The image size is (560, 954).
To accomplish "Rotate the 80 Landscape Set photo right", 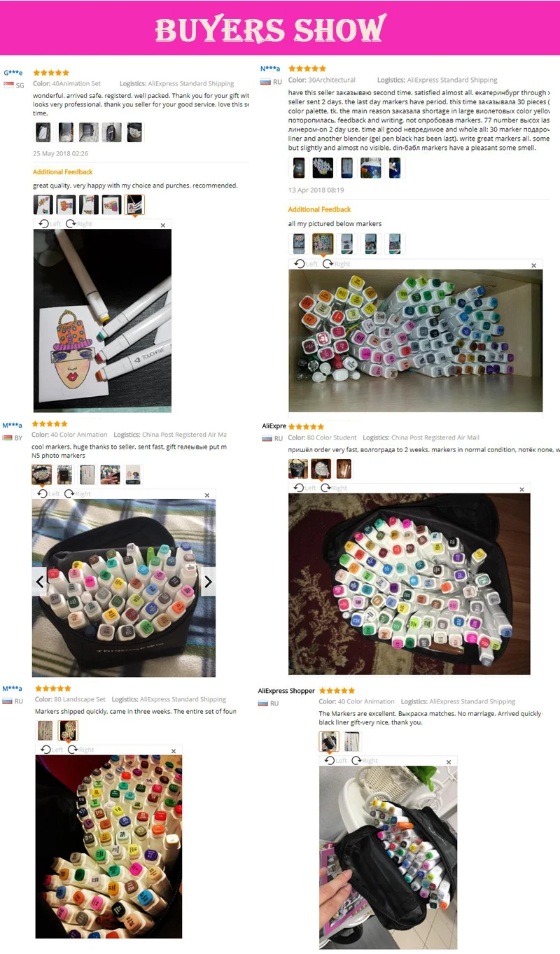I will [x=80, y=750].
